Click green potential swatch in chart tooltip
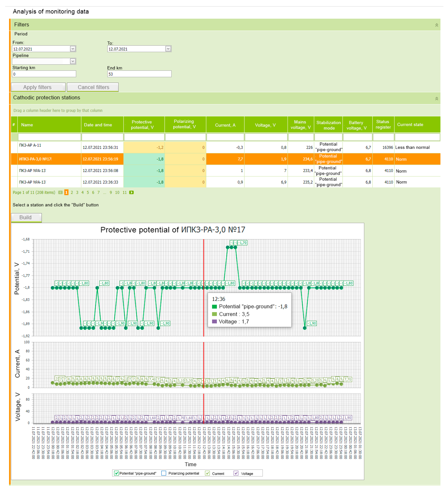Image resolution: width=448 pixels, height=496 pixels. (x=214, y=306)
